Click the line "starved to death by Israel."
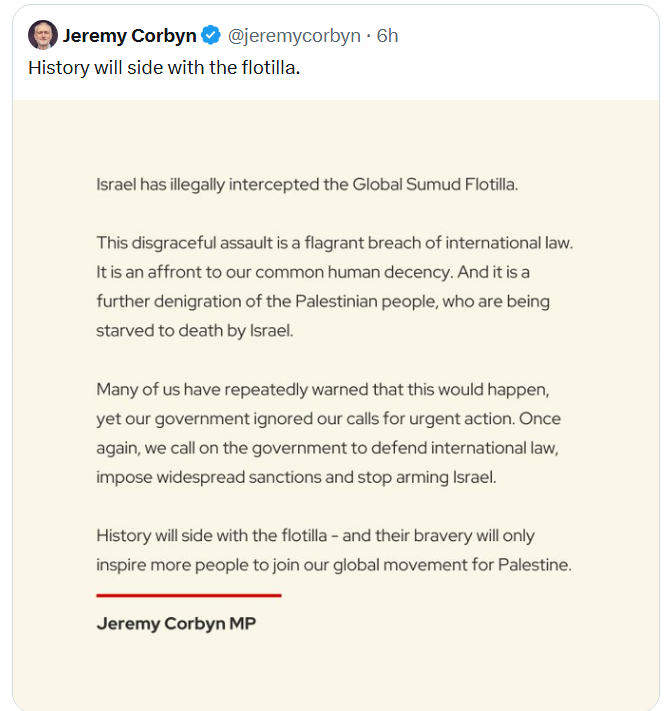Screen dimensions: 669x711 point(195,330)
